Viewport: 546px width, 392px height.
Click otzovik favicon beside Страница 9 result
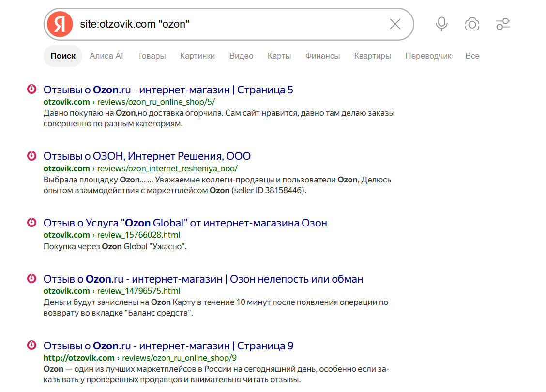[x=31, y=345]
